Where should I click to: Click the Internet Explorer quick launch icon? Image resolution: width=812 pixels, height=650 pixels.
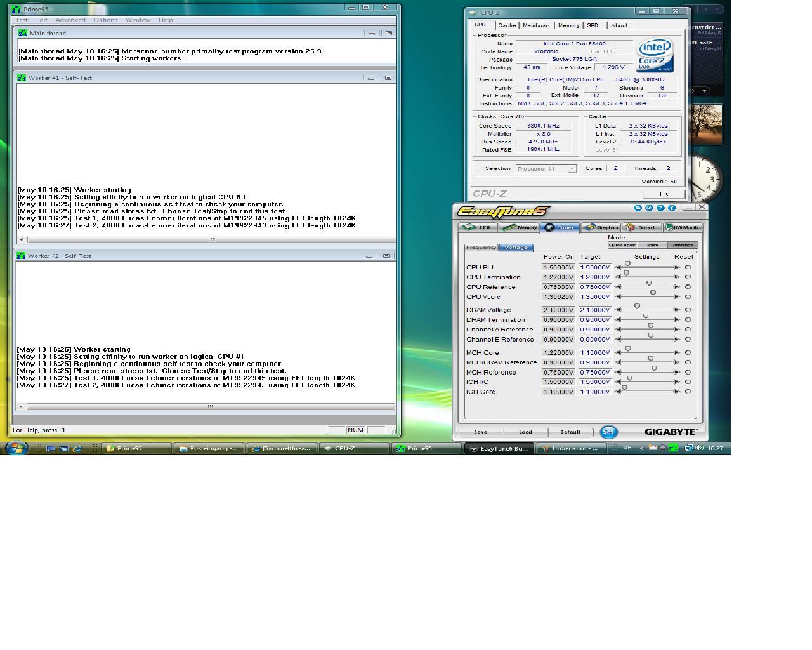pyautogui.click(x=77, y=448)
